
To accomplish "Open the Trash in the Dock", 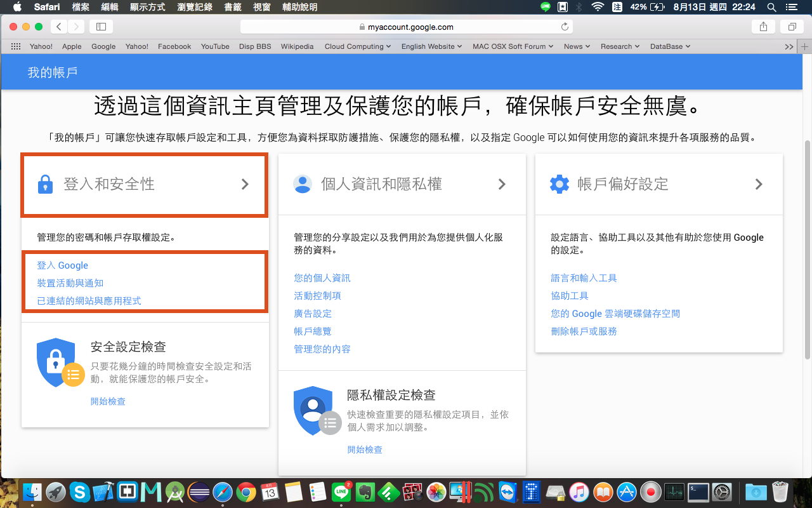I will (780, 491).
